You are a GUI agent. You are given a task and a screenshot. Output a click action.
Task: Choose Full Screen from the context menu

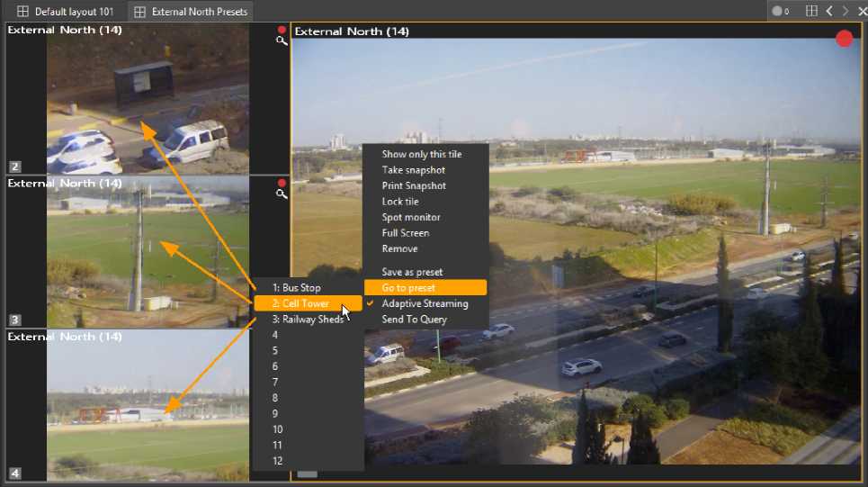(405, 233)
